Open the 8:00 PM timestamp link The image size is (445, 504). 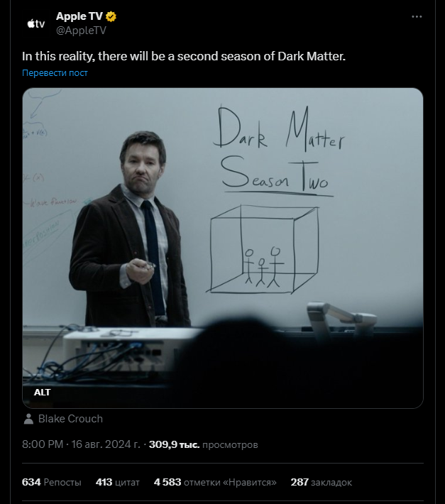pos(43,444)
